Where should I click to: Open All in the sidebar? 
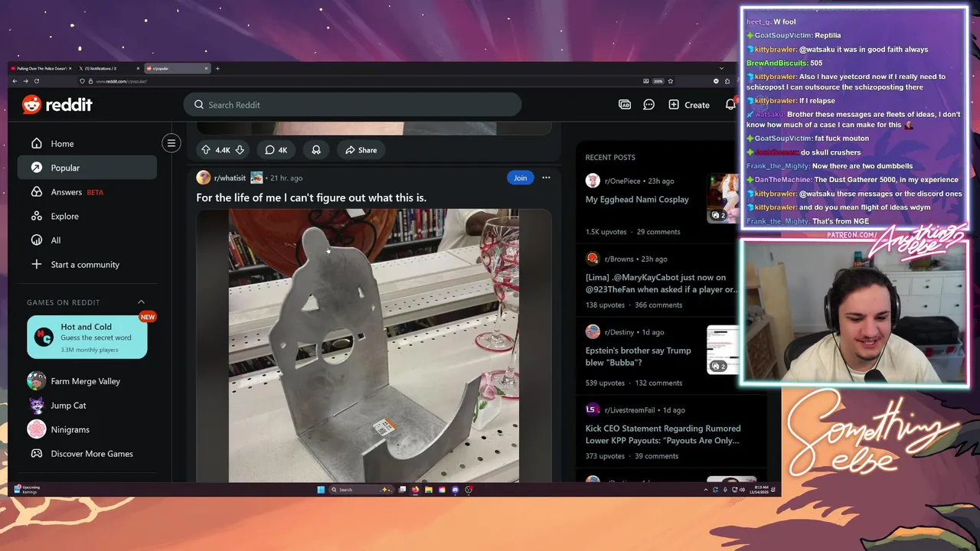point(87,240)
